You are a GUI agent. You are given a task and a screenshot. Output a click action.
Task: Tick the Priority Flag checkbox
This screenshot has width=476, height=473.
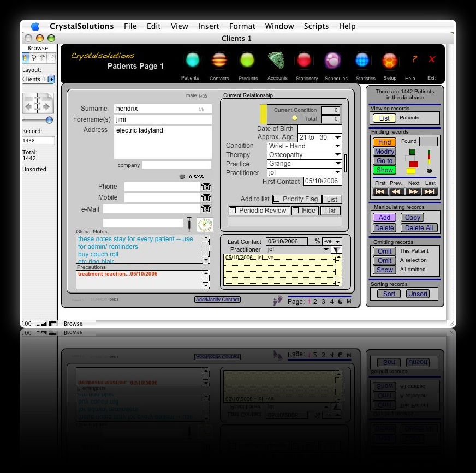pos(277,199)
